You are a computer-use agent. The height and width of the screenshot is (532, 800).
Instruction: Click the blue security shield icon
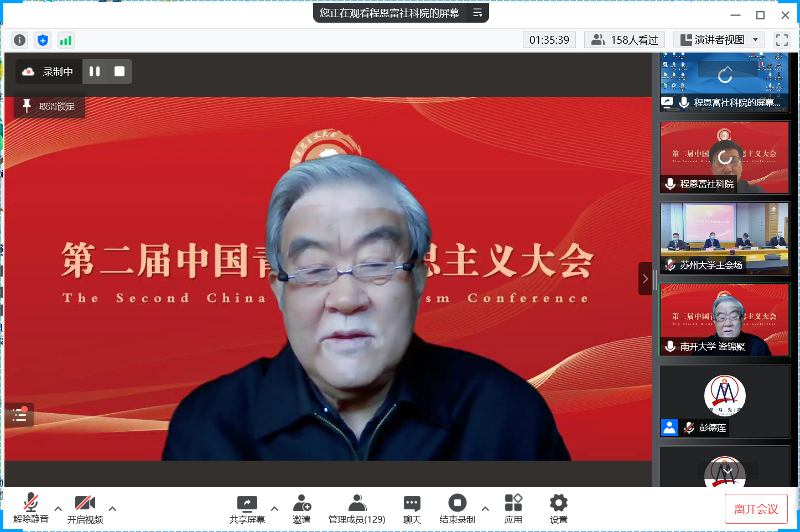[x=43, y=40]
